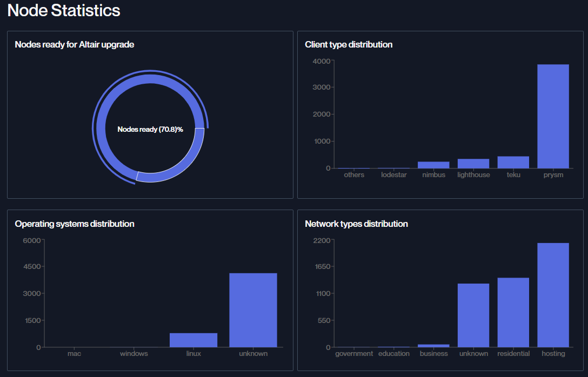Click the hosting bar in network types

point(553,295)
